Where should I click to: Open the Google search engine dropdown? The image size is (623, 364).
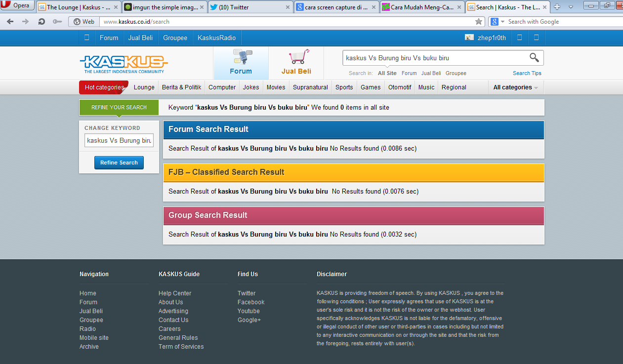click(x=498, y=22)
